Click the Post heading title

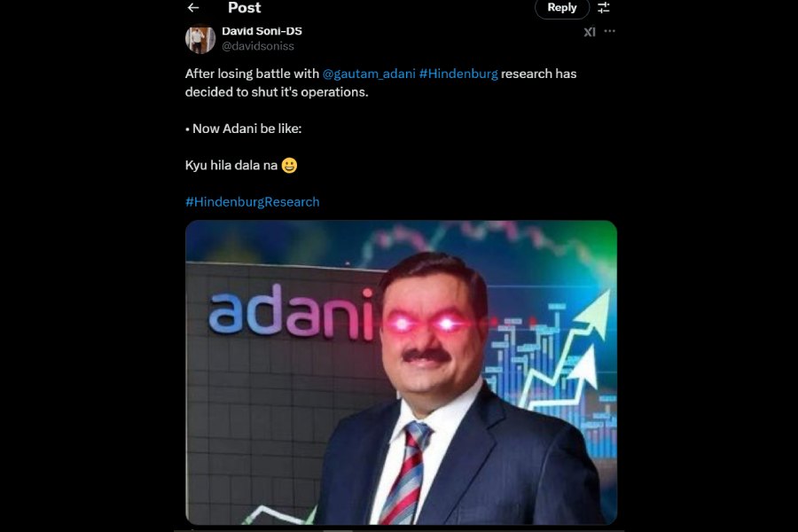coord(245,8)
